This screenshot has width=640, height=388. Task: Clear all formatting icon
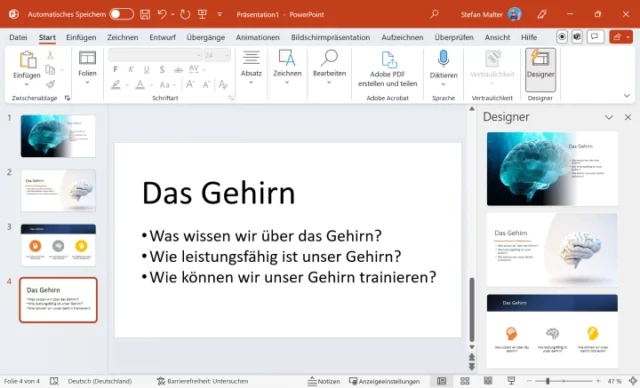click(223, 84)
